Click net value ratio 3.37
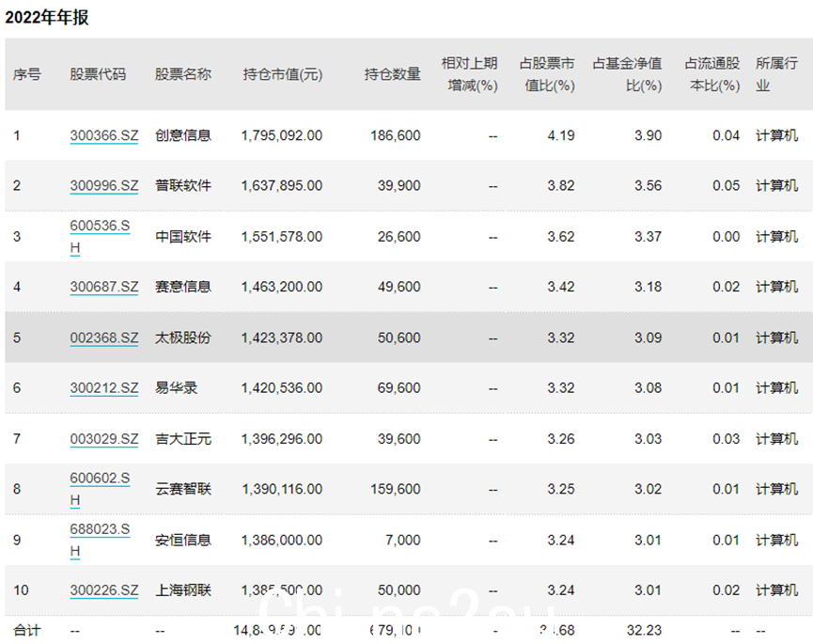Screen dimensions: 813x644 649,236
